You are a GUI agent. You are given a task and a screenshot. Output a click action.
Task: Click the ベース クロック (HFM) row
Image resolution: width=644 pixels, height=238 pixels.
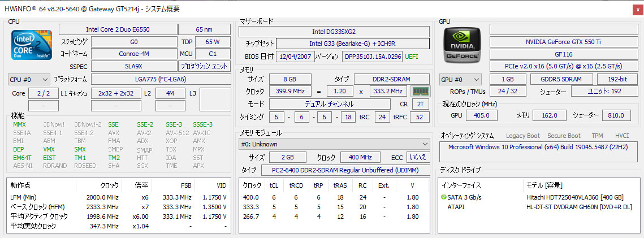(119, 207)
